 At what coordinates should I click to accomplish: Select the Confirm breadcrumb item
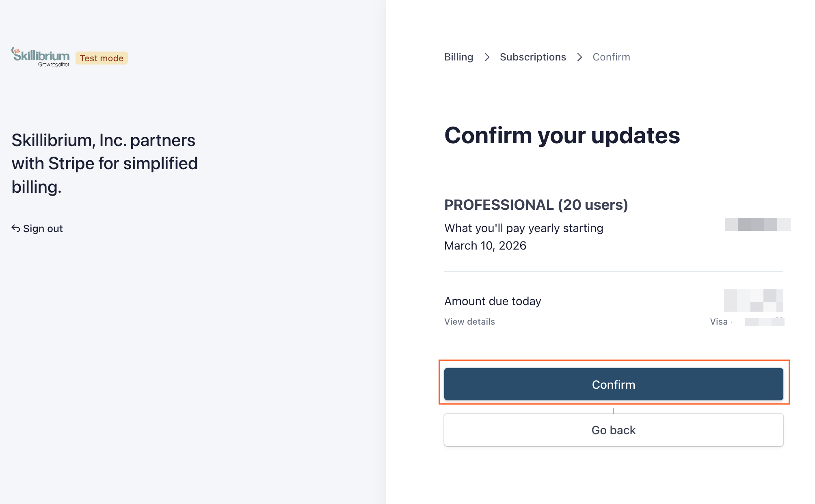(611, 57)
